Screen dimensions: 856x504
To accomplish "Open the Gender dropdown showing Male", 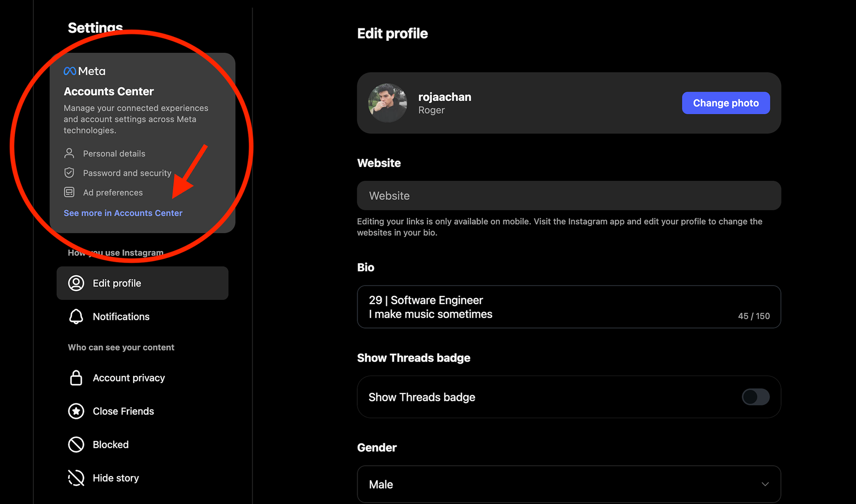I will click(x=568, y=484).
